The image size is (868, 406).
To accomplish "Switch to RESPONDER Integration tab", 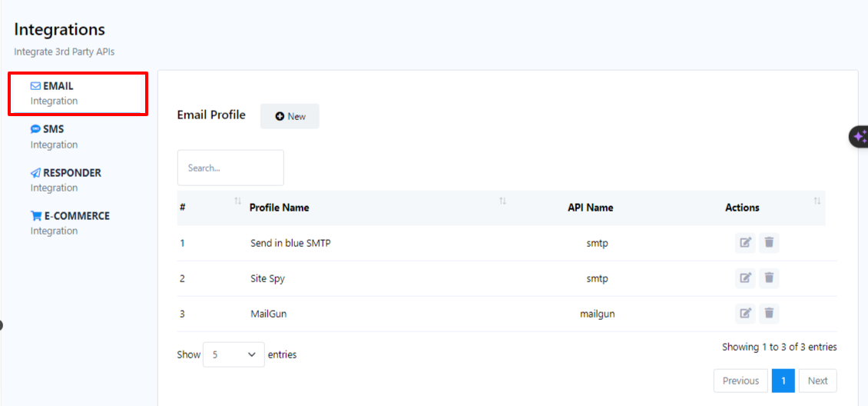I will [x=65, y=179].
